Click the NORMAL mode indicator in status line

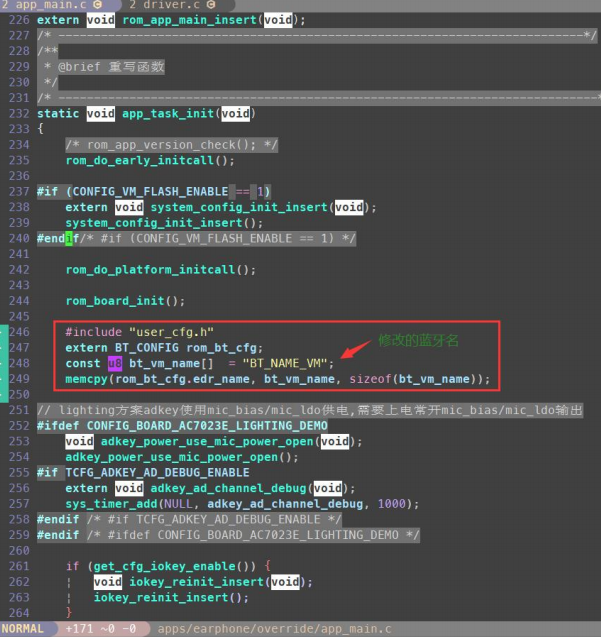(x=23, y=628)
